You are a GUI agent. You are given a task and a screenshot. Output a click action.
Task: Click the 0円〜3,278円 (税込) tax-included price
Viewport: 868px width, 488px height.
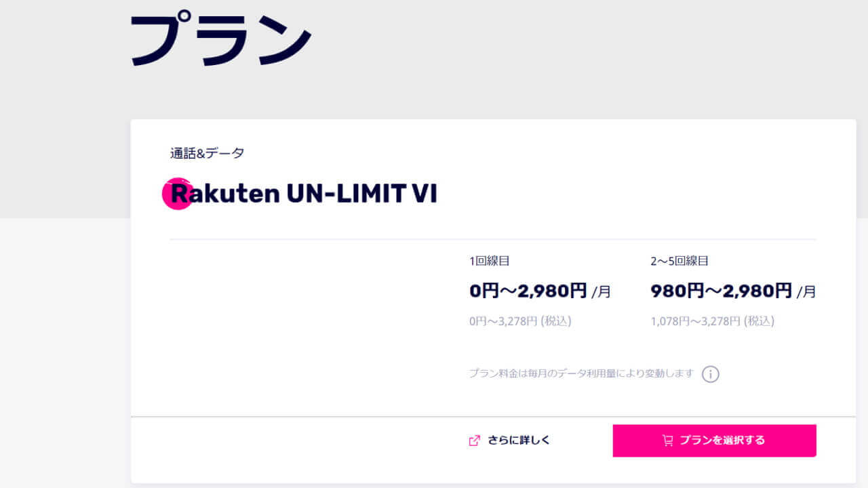click(x=520, y=321)
